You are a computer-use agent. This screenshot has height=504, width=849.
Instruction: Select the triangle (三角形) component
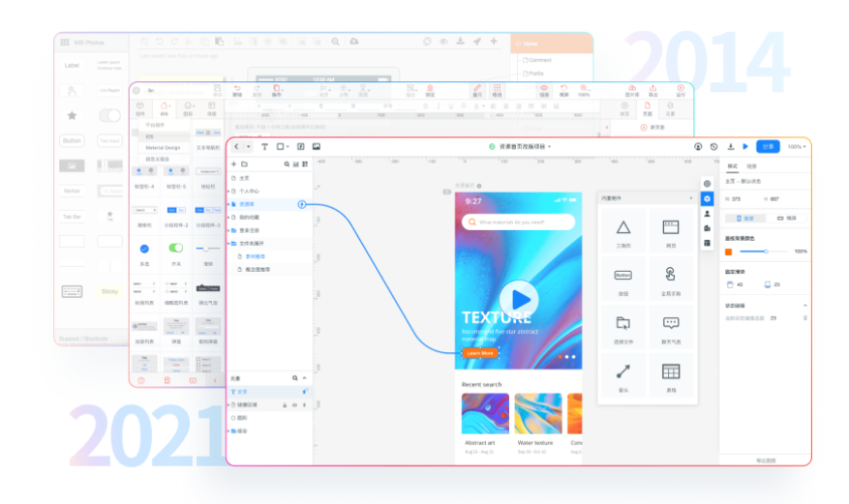623,228
